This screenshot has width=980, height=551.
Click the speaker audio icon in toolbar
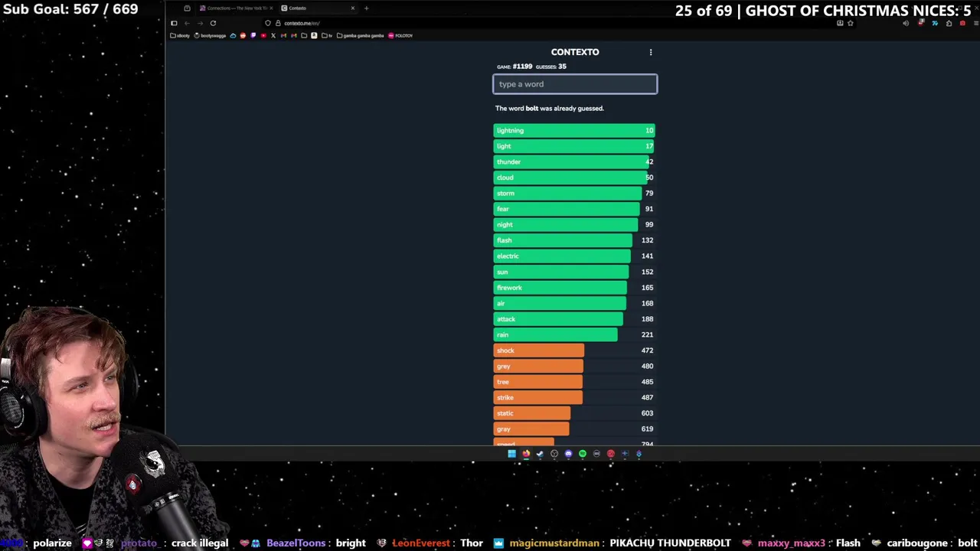point(906,23)
